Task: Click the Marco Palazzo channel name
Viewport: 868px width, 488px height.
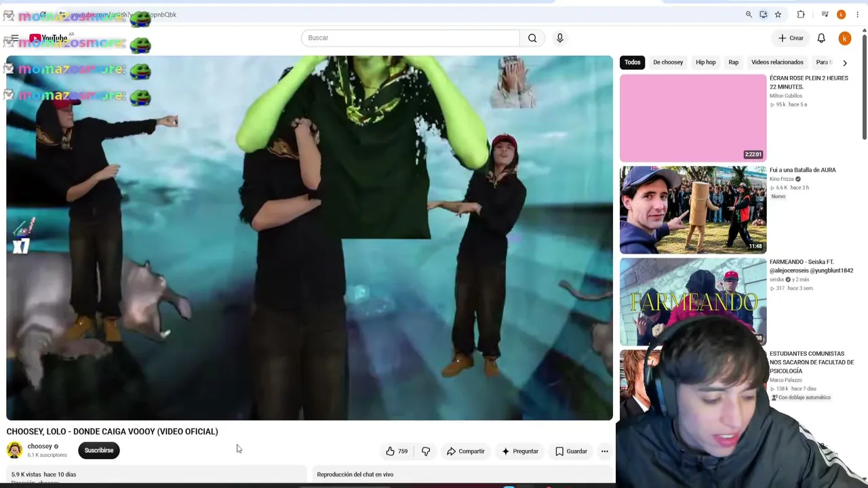Action: click(x=785, y=380)
